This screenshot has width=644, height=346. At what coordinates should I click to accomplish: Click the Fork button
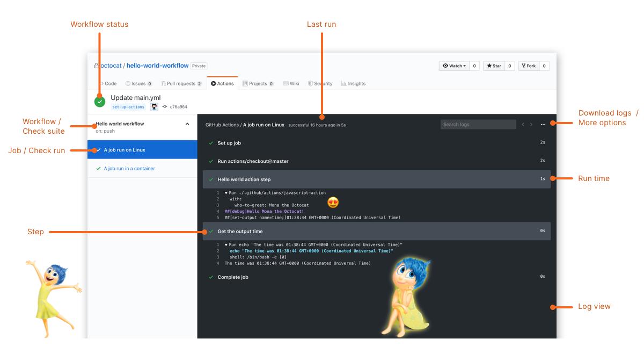pos(528,66)
